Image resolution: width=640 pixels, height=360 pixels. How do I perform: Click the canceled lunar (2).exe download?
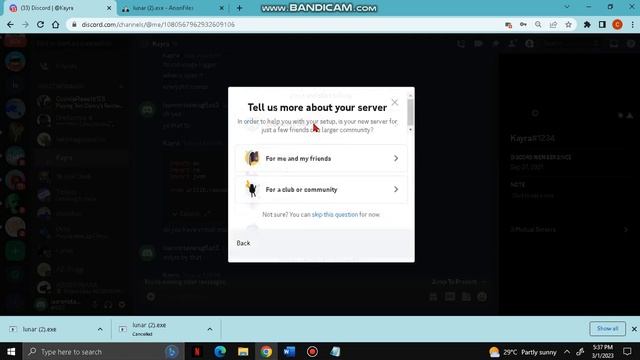(x=149, y=329)
